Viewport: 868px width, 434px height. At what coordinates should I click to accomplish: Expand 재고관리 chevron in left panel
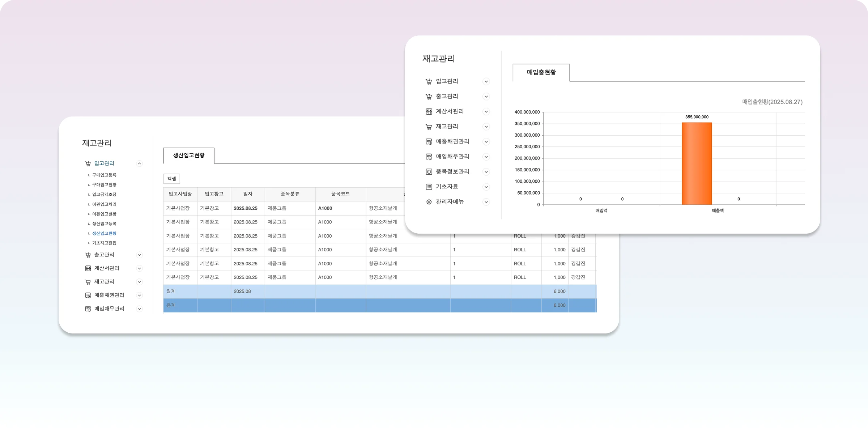(x=139, y=282)
